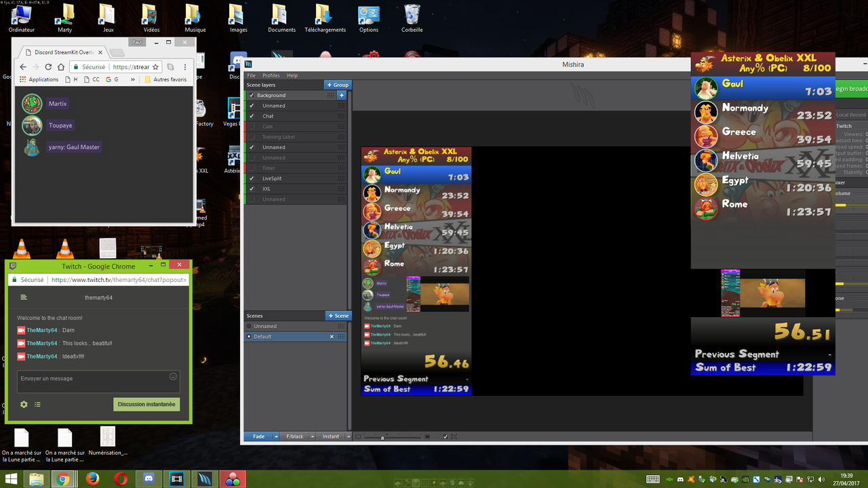Screen dimensions: 868x488
Task: Open a new tab in the Chrome window
Action: click(117, 53)
